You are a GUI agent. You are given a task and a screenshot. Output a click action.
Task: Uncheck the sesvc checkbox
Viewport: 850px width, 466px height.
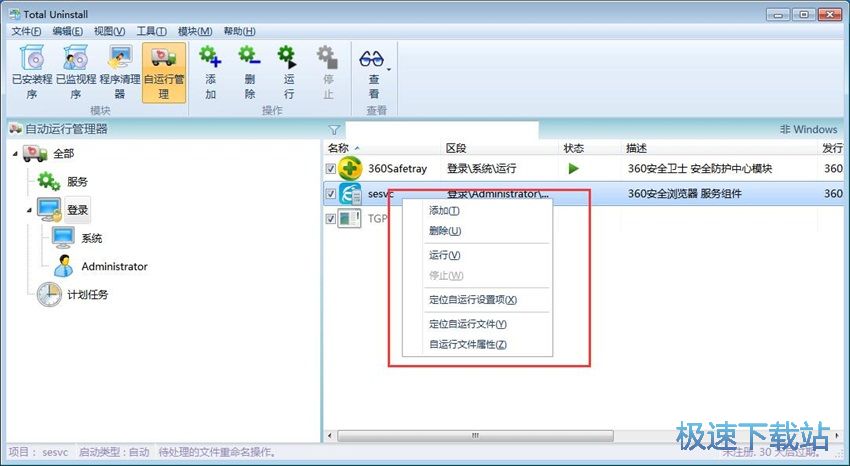[331, 193]
